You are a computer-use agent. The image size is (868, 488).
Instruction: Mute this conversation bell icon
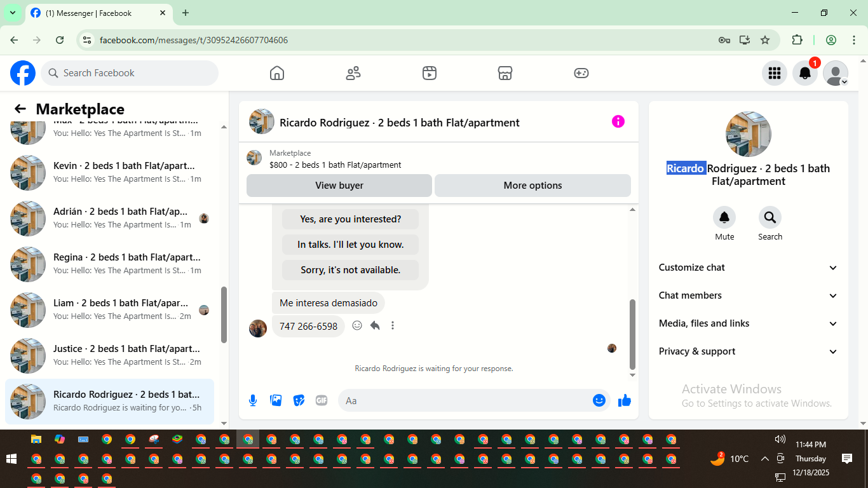pos(724,217)
